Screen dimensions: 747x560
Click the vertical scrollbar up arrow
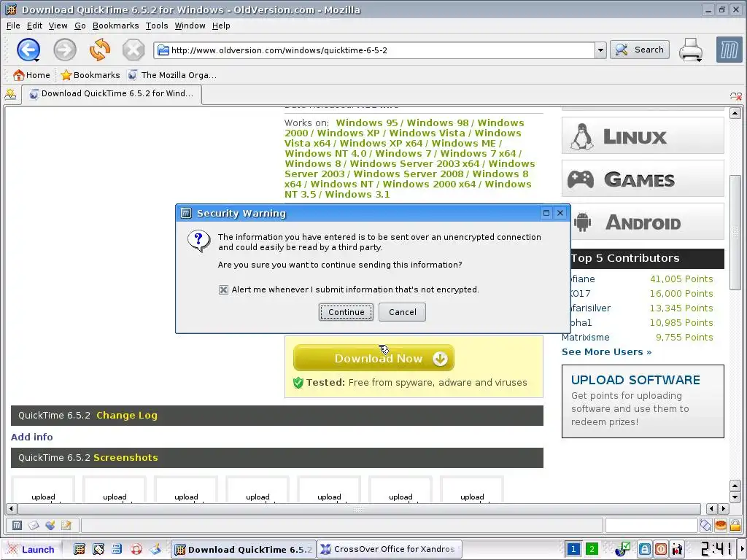pyautogui.click(x=735, y=113)
